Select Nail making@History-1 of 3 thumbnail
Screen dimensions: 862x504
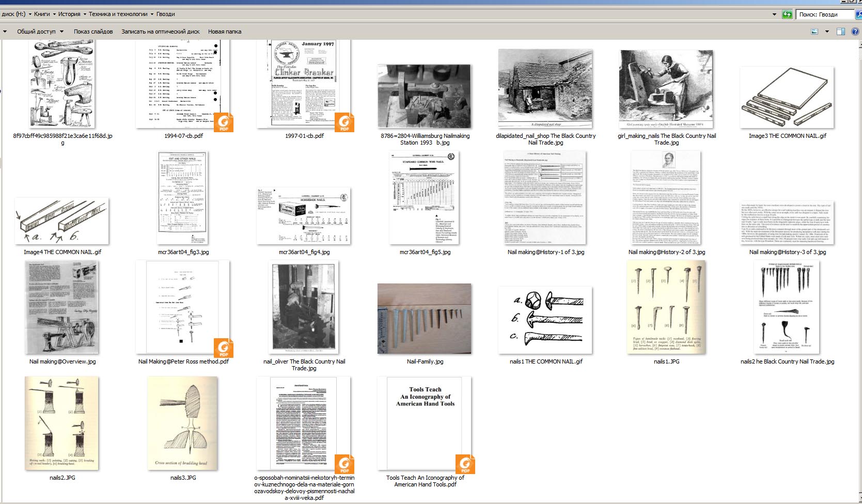pyautogui.click(x=545, y=197)
